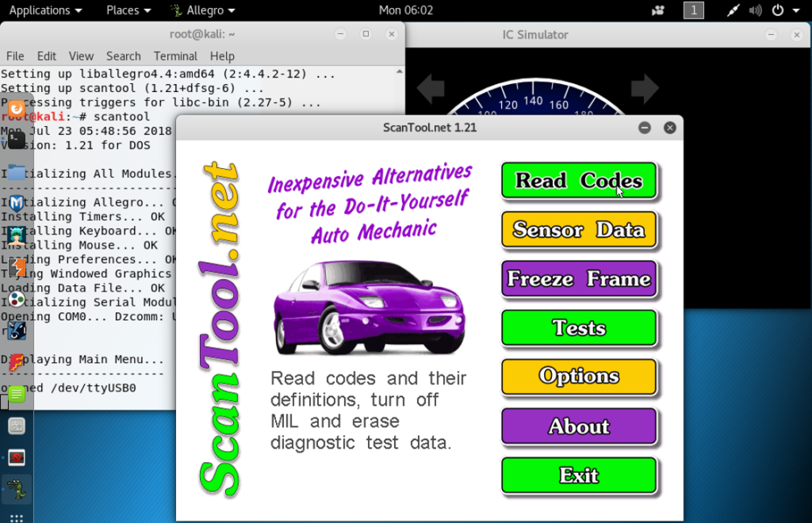Launch Burp Suite from the dock
The image size is (812, 523).
[x=17, y=267]
